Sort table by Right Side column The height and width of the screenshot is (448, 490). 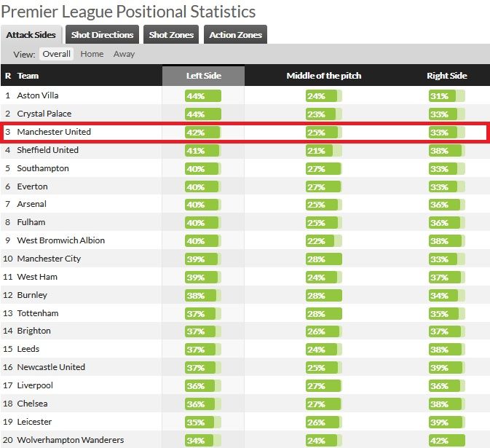point(446,76)
